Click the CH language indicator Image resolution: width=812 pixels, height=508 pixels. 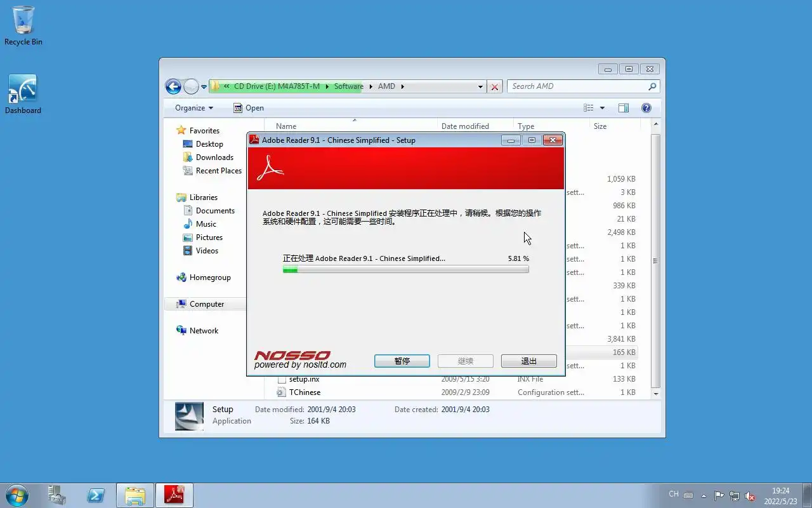674,494
